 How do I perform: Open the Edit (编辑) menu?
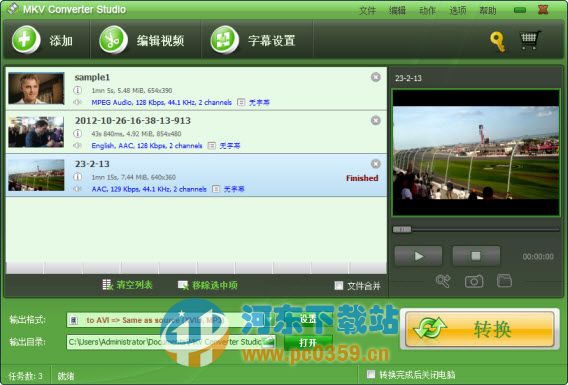[397, 11]
